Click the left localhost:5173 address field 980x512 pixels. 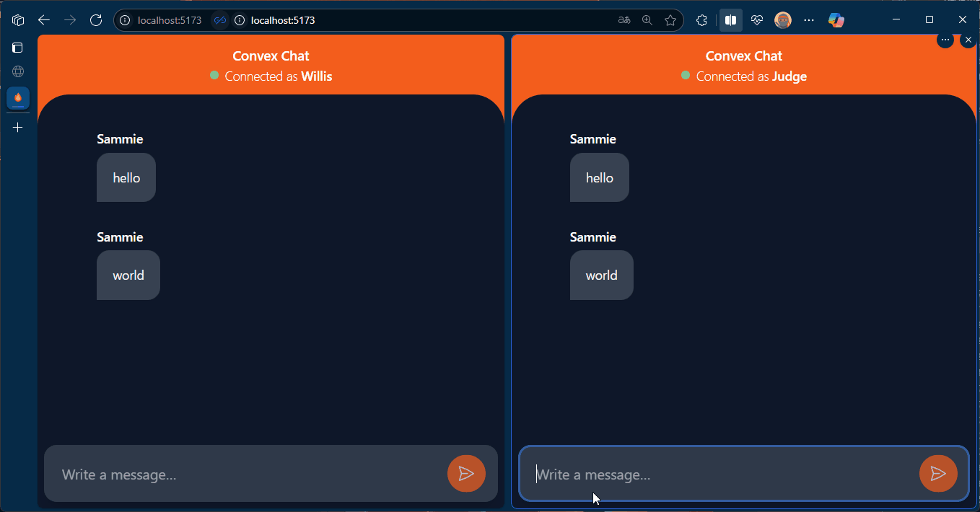[170, 20]
